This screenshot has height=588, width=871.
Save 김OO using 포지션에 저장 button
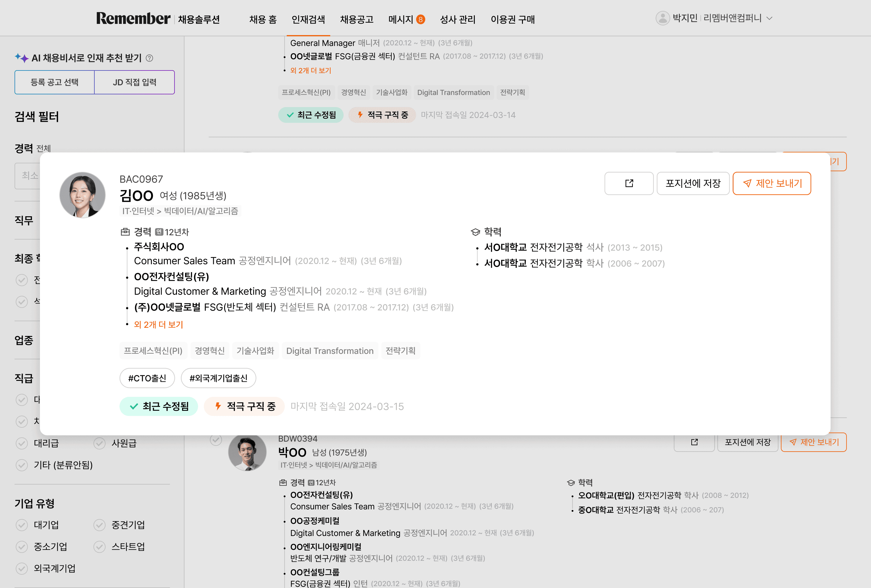point(693,183)
